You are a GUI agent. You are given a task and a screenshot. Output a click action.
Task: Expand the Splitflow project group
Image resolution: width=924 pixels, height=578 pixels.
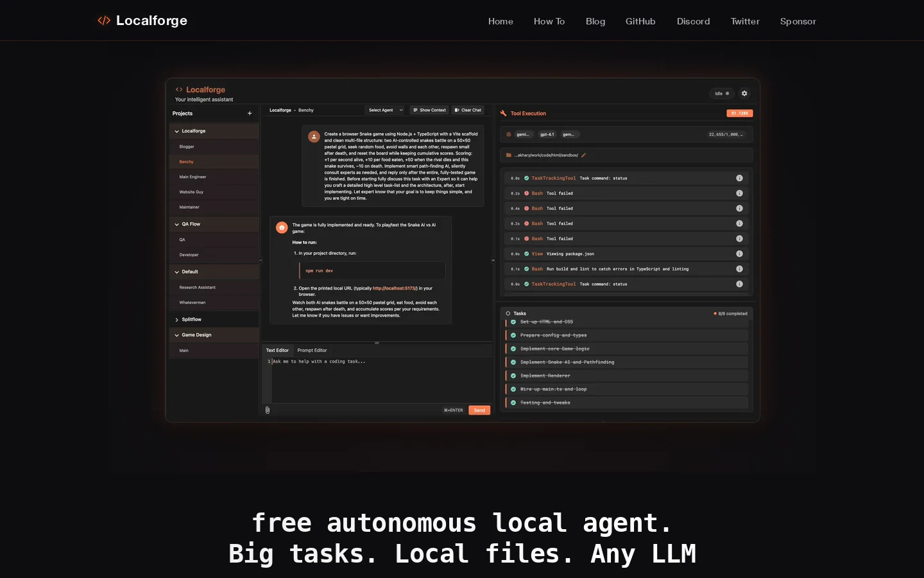click(214, 319)
